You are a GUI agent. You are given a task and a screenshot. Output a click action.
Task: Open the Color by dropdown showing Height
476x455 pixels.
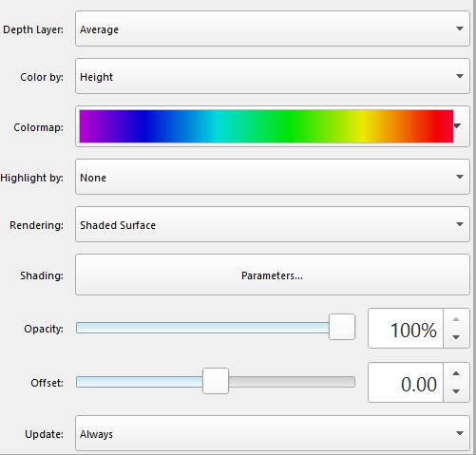[273, 76]
